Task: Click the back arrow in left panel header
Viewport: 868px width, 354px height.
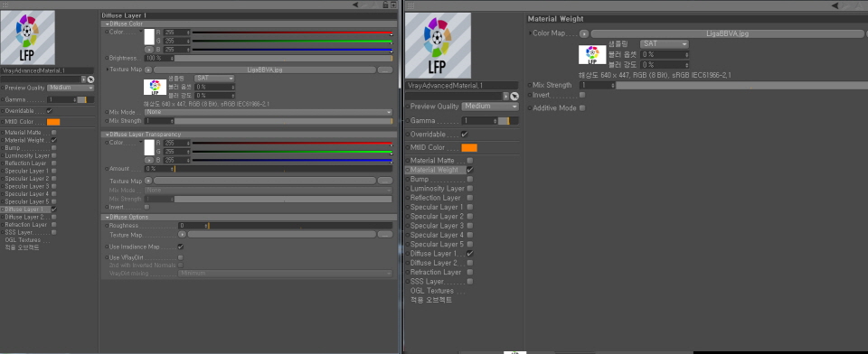Action: pos(355,5)
